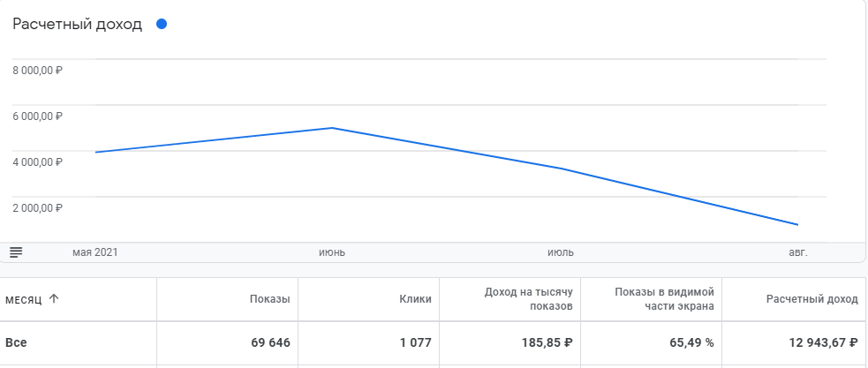Click the chart legend list icon
This screenshot has width=868, height=368.
[16, 252]
